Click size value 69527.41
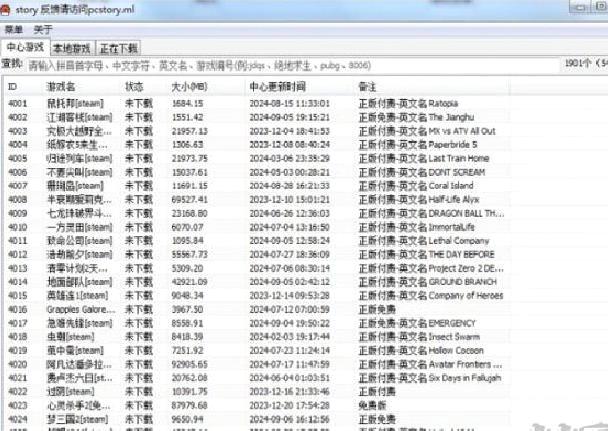This screenshot has width=608, height=431. [189, 200]
